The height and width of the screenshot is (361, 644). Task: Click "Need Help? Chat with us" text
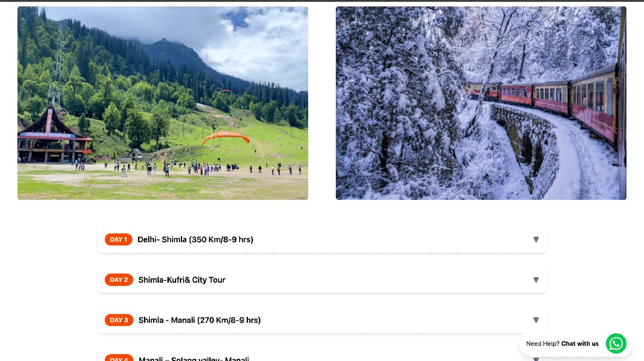click(563, 344)
